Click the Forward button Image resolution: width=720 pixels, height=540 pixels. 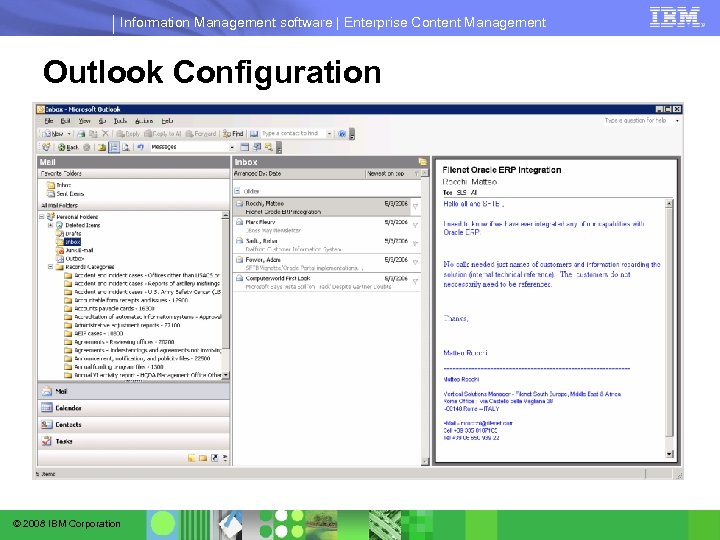(201, 134)
